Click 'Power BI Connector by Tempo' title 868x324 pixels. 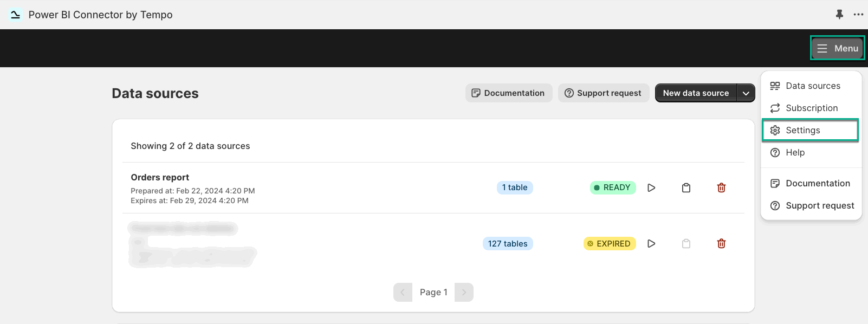pos(100,15)
